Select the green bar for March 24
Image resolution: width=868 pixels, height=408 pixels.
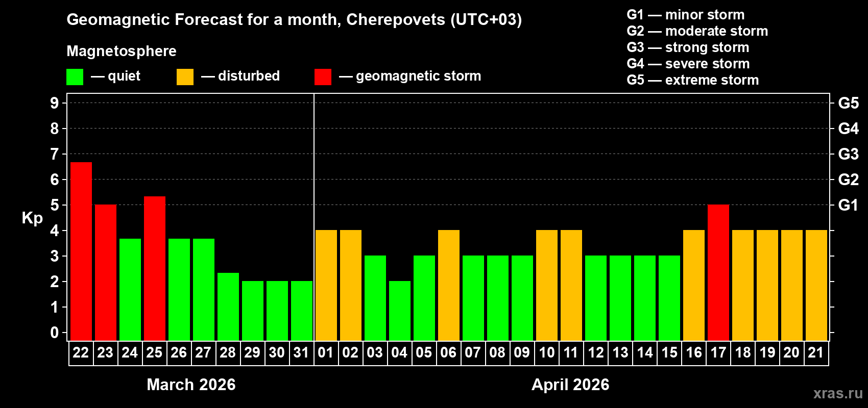coord(130,290)
